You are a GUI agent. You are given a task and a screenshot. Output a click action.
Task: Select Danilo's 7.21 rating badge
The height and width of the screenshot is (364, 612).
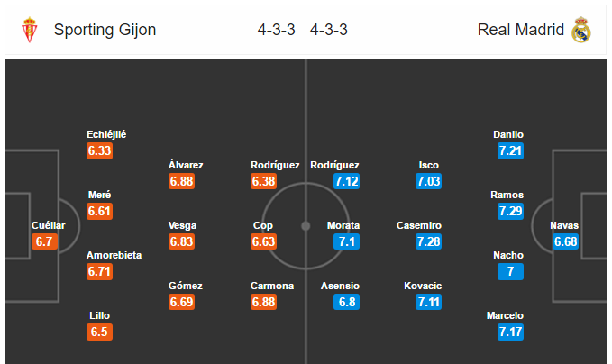click(x=510, y=150)
